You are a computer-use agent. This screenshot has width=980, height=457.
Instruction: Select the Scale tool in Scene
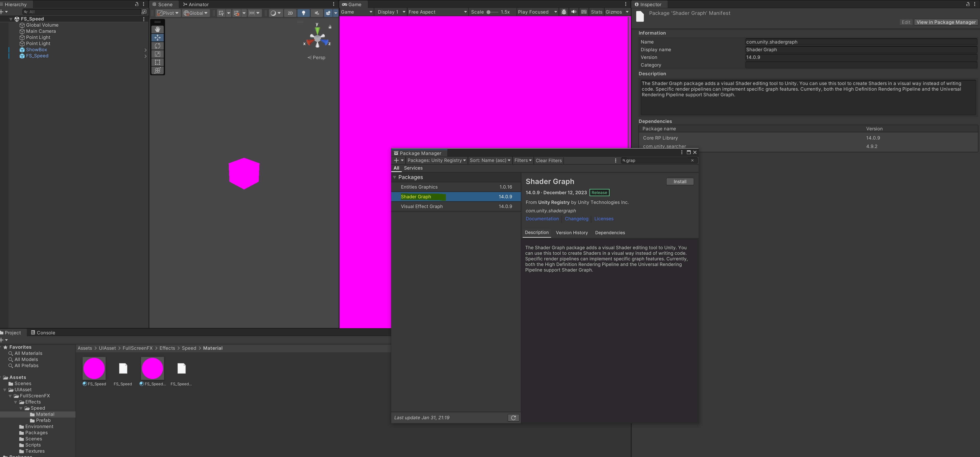[158, 54]
